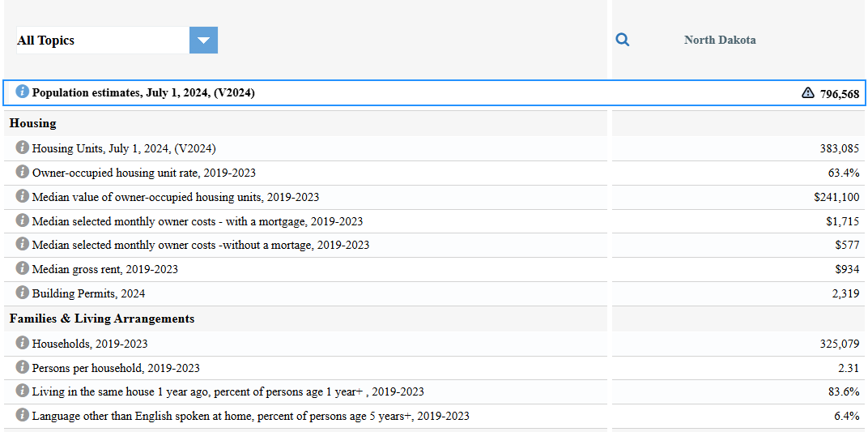Screen dimensions: 868x432
Task: Click the All Topics selector field
Action: coord(102,41)
